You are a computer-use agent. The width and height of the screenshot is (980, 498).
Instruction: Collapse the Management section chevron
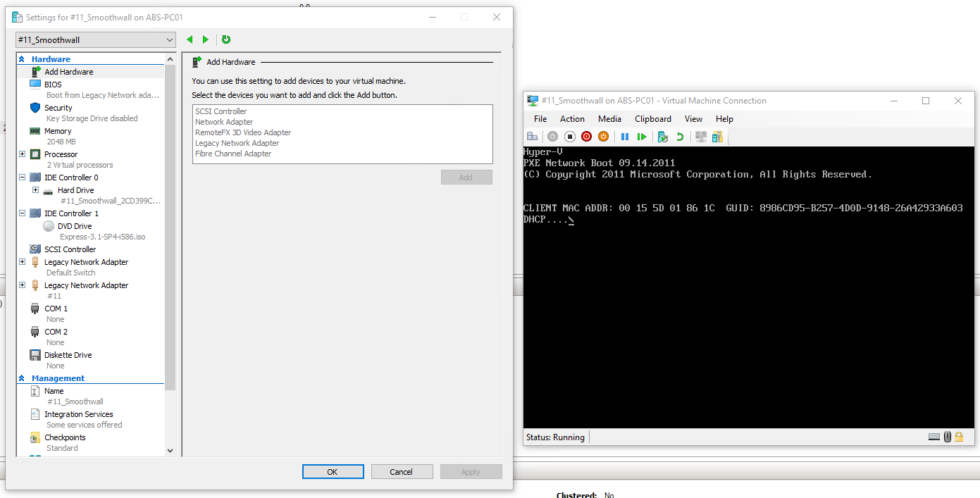click(x=22, y=378)
